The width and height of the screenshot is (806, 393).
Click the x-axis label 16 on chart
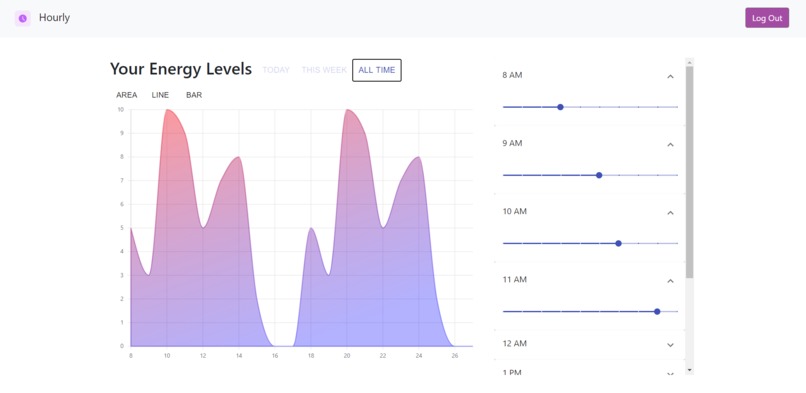pyautogui.click(x=274, y=355)
